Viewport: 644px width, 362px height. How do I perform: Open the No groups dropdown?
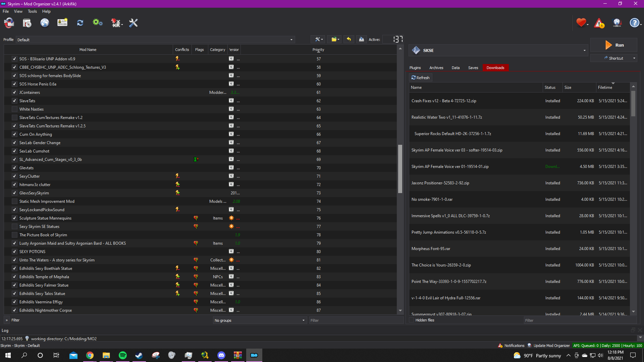(260, 320)
